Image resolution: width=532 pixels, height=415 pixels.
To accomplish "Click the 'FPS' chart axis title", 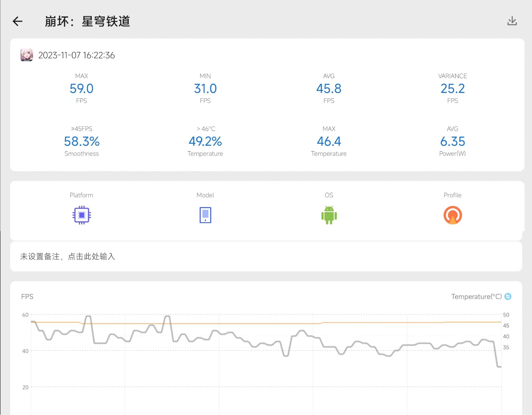I will tap(27, 297).
